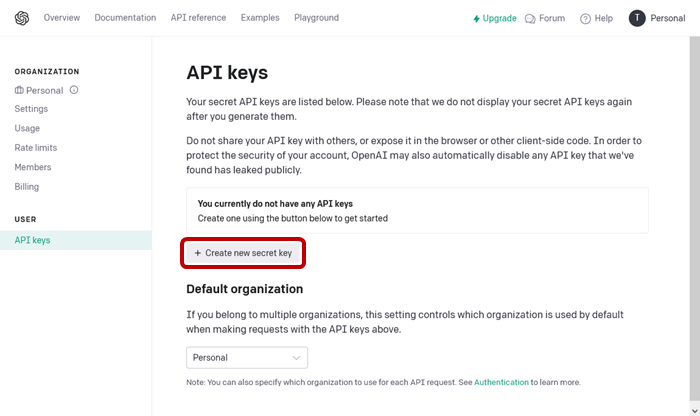Go to the Documentation page

125,18
